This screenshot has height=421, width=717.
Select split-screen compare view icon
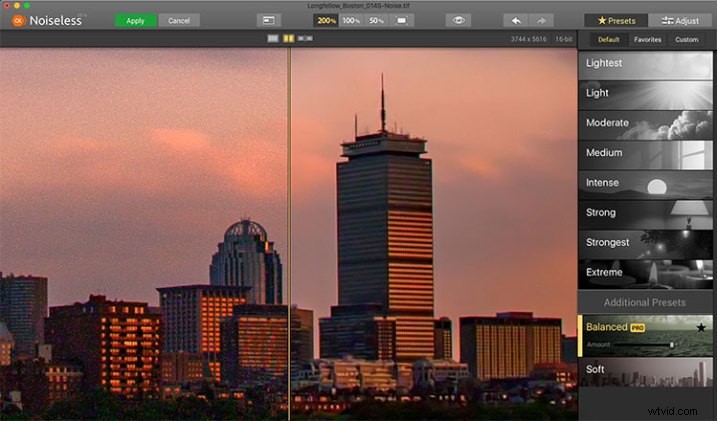[289, 38]
